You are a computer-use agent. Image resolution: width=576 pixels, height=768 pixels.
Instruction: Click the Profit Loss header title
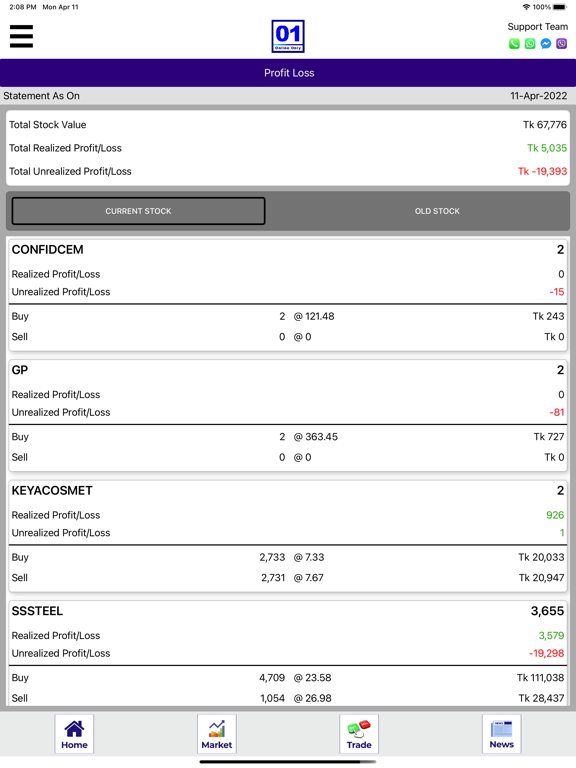[289, 73]
